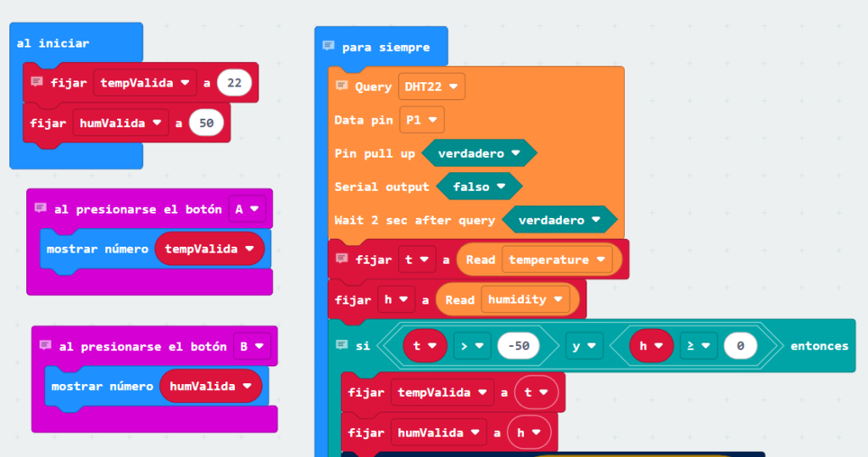This screenshot has height=457, width=868.
Task: Expand the 'temperature' Read dropdown
Action: [x=557, y=259]
